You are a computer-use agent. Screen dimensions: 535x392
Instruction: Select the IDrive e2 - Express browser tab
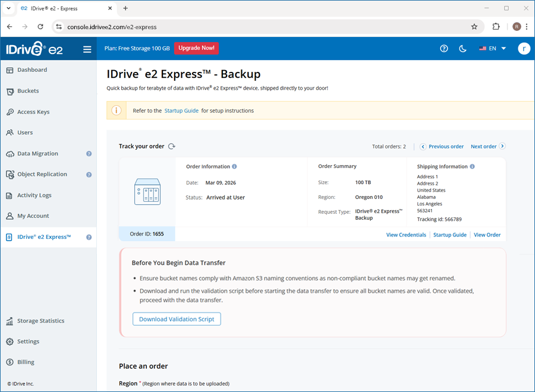[x=65, y=8]
